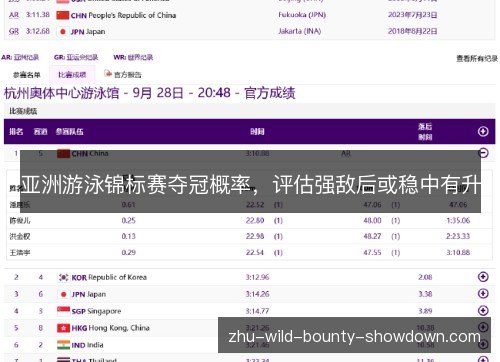
Task: Select Korea's time 3:12.96
Action: 257,277
